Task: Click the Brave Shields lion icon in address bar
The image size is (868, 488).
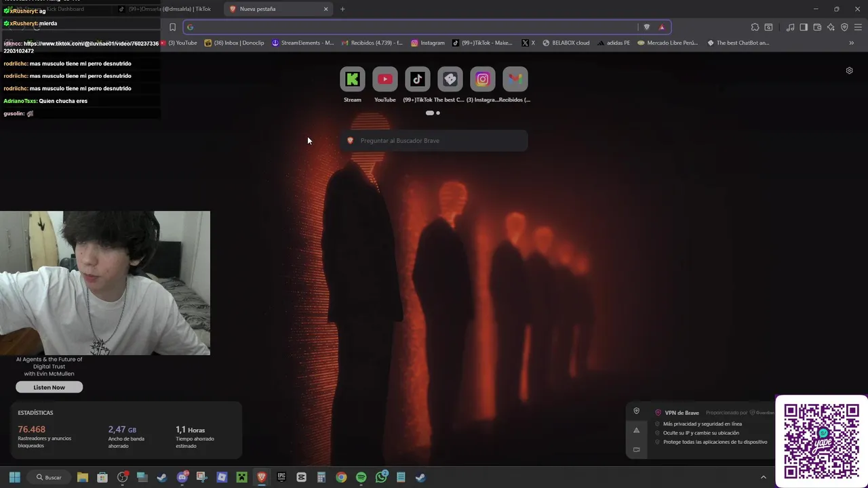Action: [x=646, y=27]
